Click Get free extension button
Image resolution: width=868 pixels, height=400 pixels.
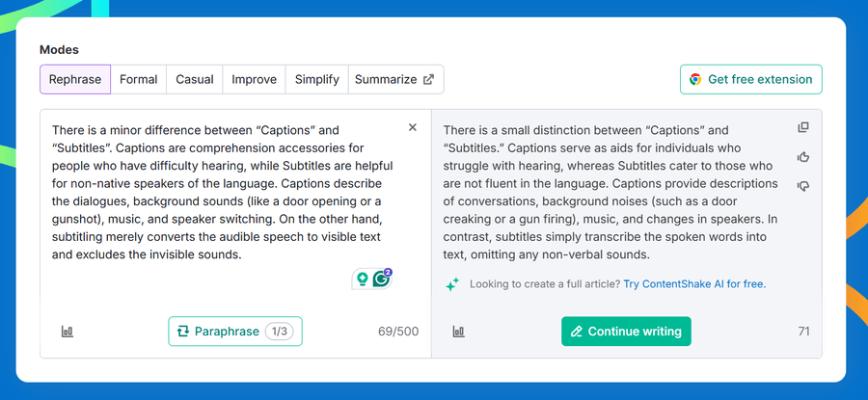(751, 79)
